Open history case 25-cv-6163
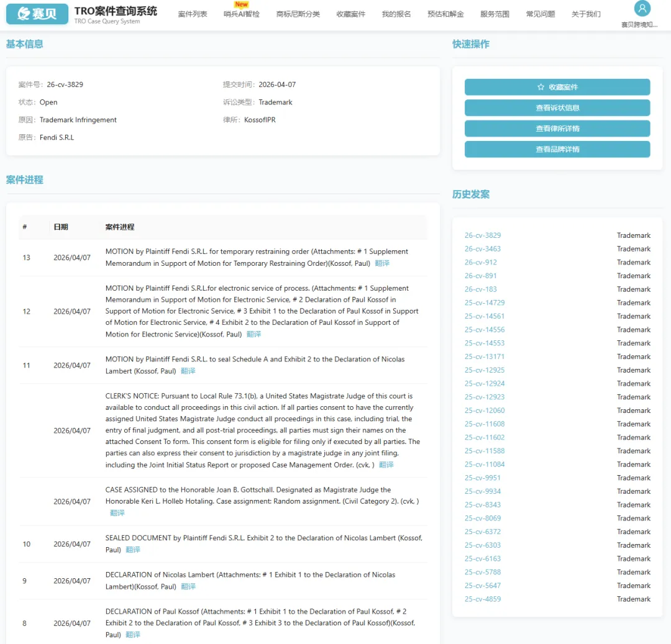 click(483, 559)
